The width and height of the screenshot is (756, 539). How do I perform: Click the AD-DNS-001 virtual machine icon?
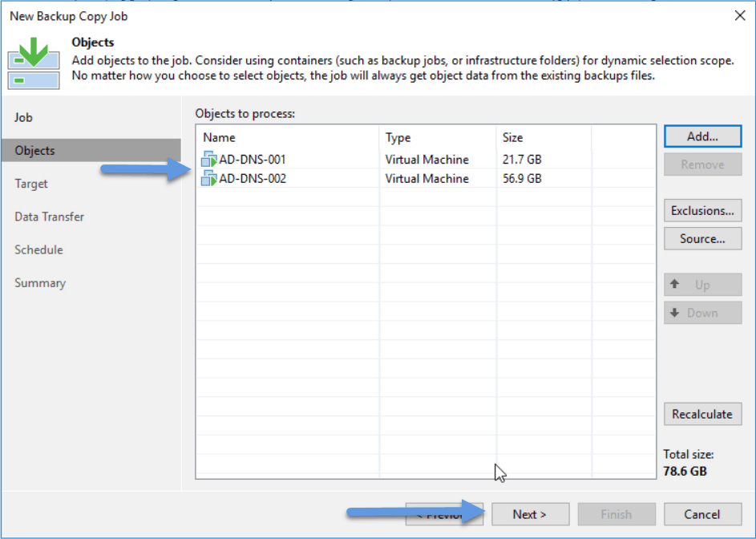click(x=208, y=160)
